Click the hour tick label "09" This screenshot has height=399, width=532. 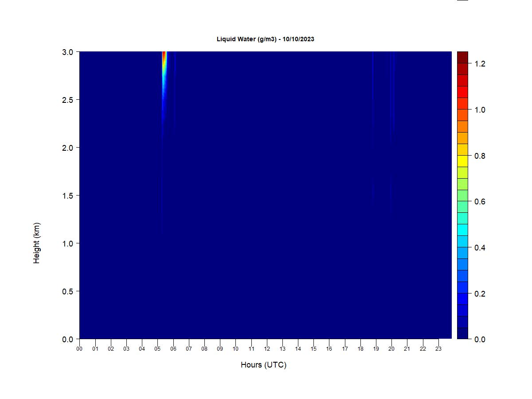point(220,349)
